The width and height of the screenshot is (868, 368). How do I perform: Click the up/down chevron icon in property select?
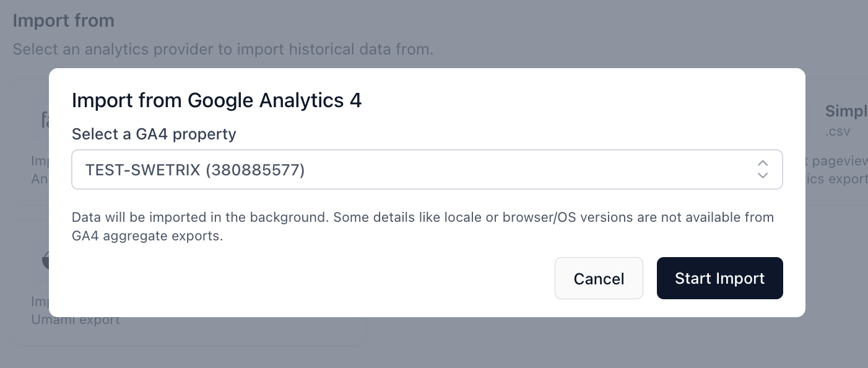763,169
